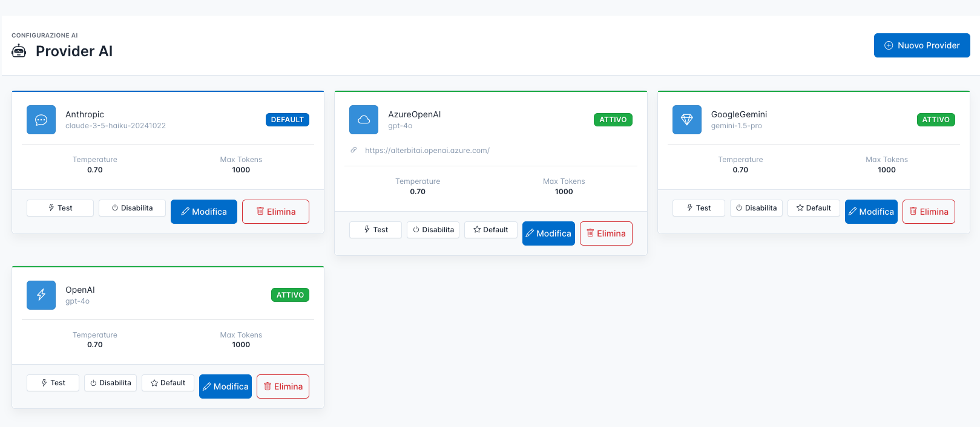This screenshot has width=980, height=427.
Task: Click the ATTIVO badge on GoogleGemini card
Action: coord(936,120)
